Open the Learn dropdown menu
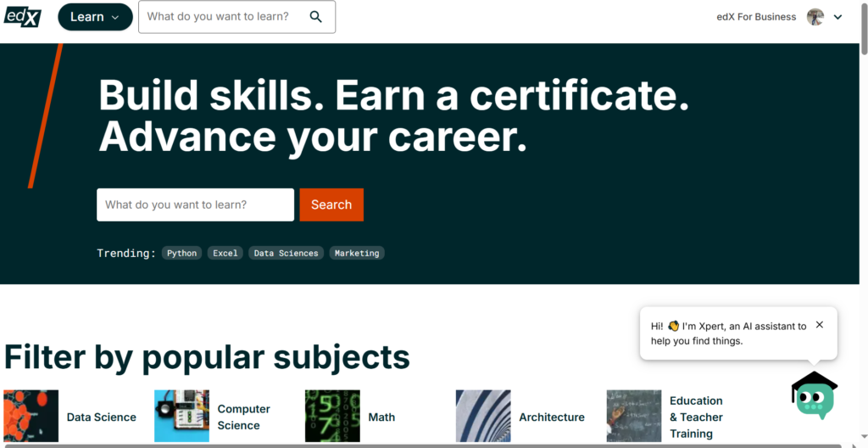The width and height of the screenshot is (868, 448). point(95,17)
